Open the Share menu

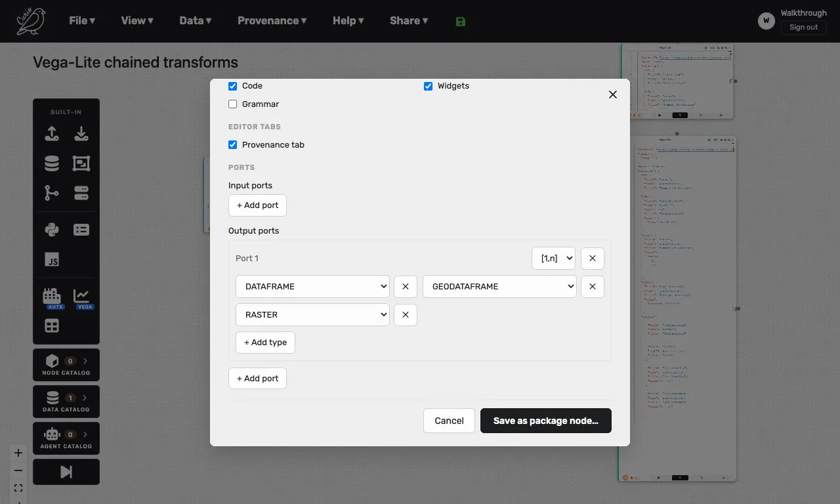[409, 21]
